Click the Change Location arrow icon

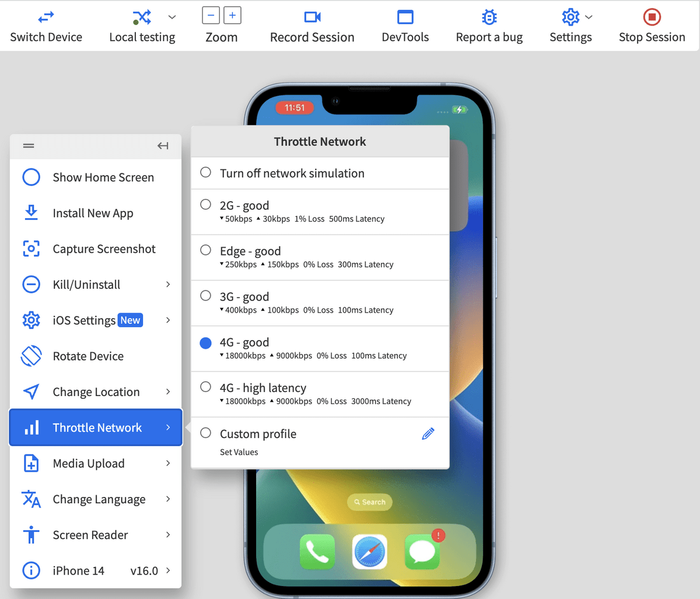point(31,392)
